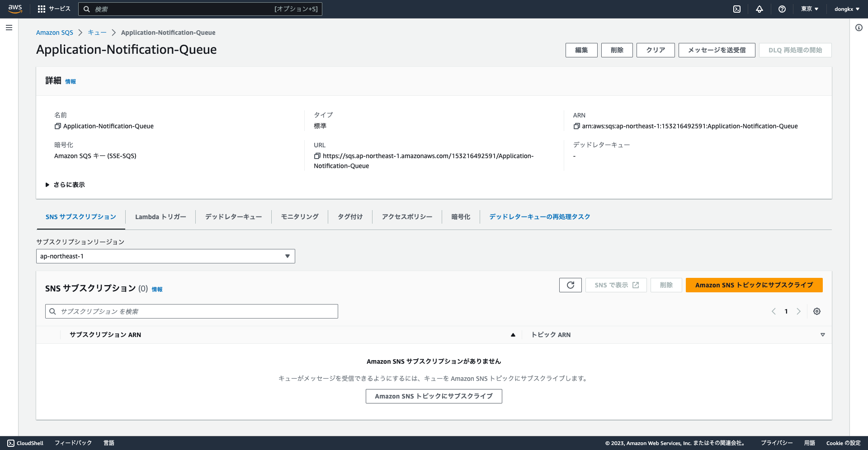Open subscription table preferences gear

pyautogui.click(x=817, y=311)
